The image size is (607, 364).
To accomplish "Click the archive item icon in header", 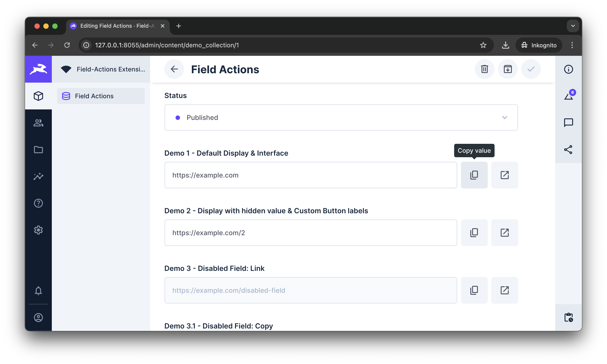I will click(x=507, y=69).
